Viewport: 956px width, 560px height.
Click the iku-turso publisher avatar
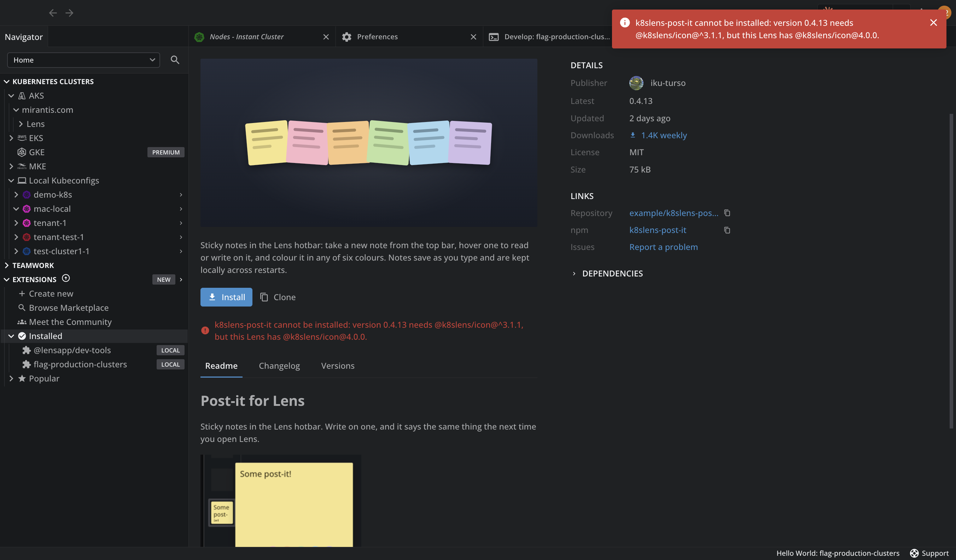636,83
